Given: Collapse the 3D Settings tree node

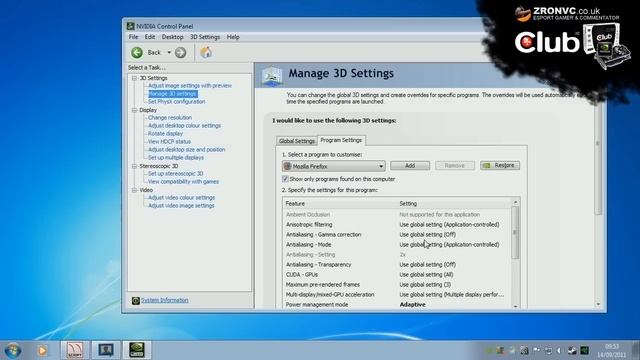Looking at the screenshot, I should coord(134,78).
